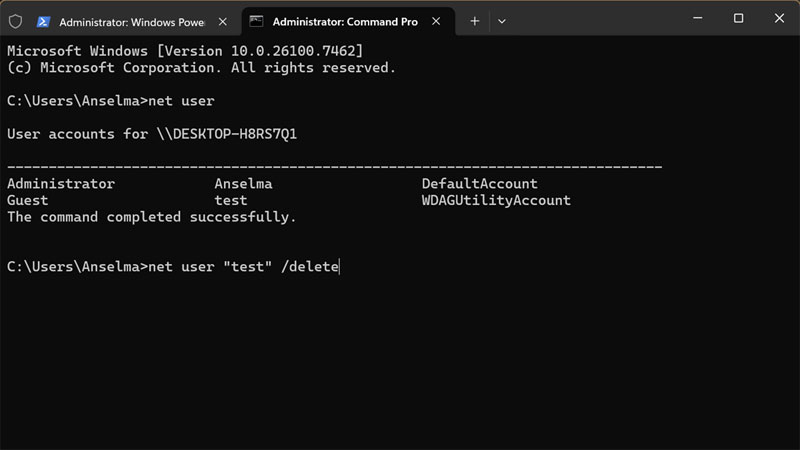
Task: Click the 'DefaultAccount' entry in user list
Action: coord(479,184)
